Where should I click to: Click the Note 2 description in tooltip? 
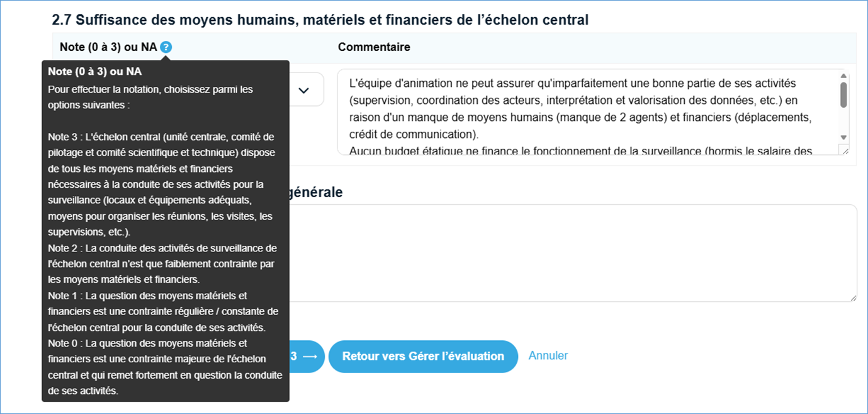pyautogui.click(x=162, y=264)
